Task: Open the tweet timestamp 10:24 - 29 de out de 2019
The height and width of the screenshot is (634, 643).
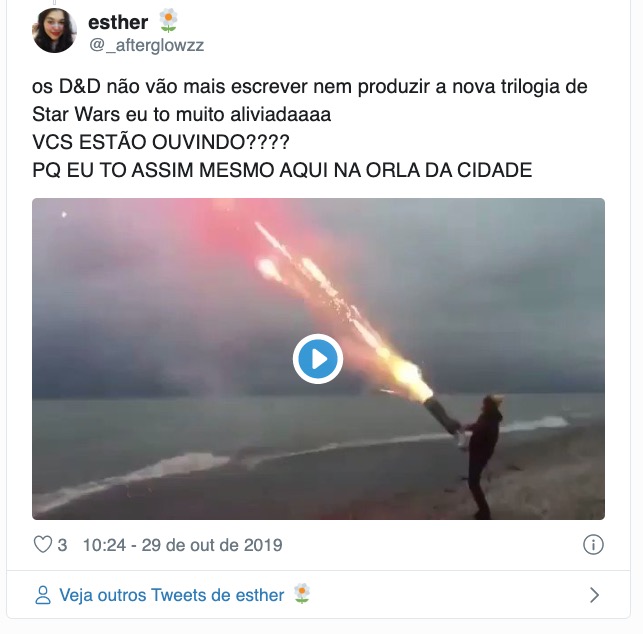Action: [x=182, y=545]
